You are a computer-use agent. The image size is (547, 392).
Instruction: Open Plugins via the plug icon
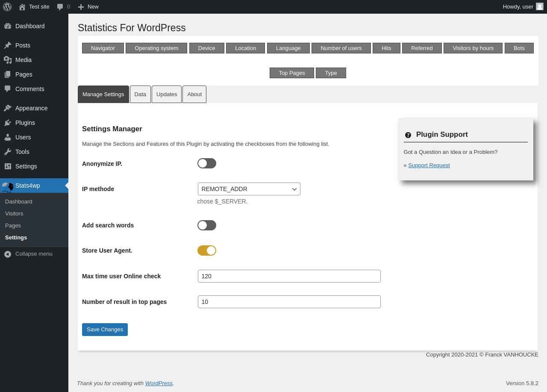[x=8, y=123]
